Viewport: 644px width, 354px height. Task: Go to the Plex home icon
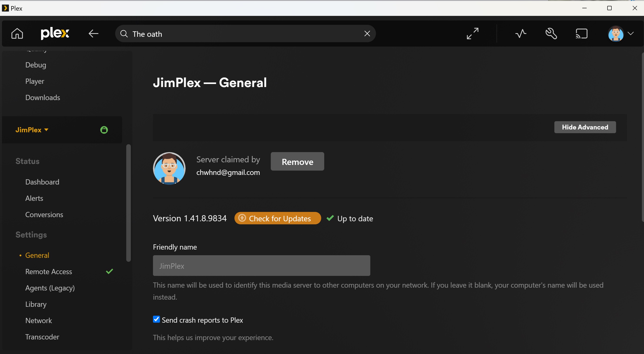17,34
